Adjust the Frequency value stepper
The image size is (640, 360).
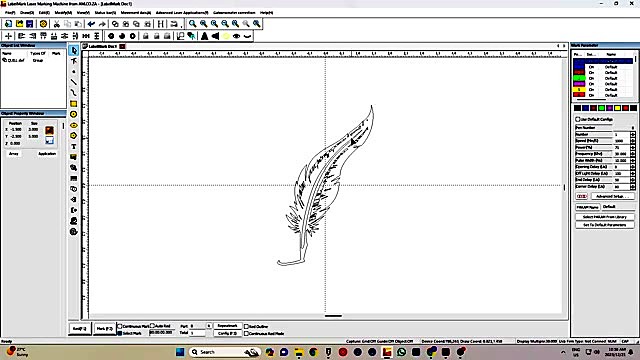tap(633, 154)
